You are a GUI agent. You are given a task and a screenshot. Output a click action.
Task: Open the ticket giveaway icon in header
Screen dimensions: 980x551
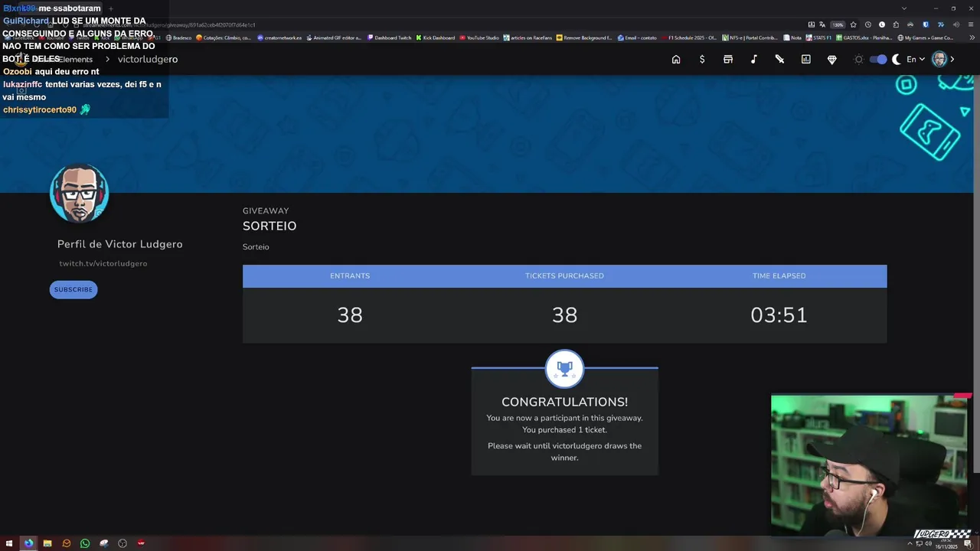coord(779,60)
